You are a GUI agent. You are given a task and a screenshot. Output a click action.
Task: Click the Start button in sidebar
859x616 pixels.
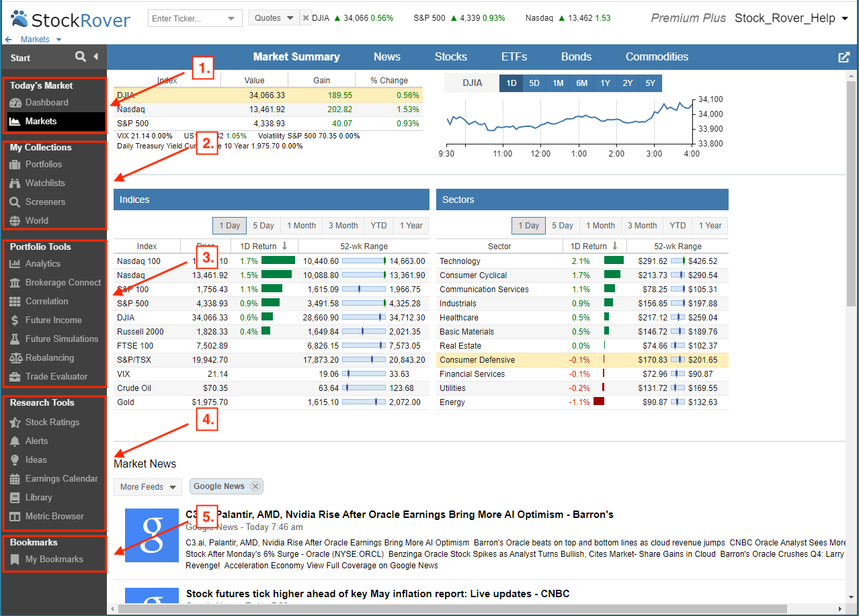click(x=20, y=58)
